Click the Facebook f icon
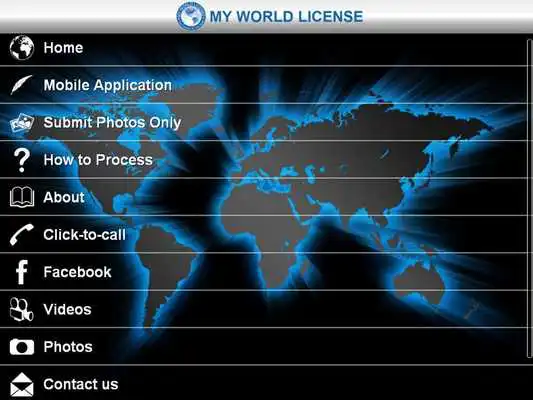 click(x=22, y=272)
